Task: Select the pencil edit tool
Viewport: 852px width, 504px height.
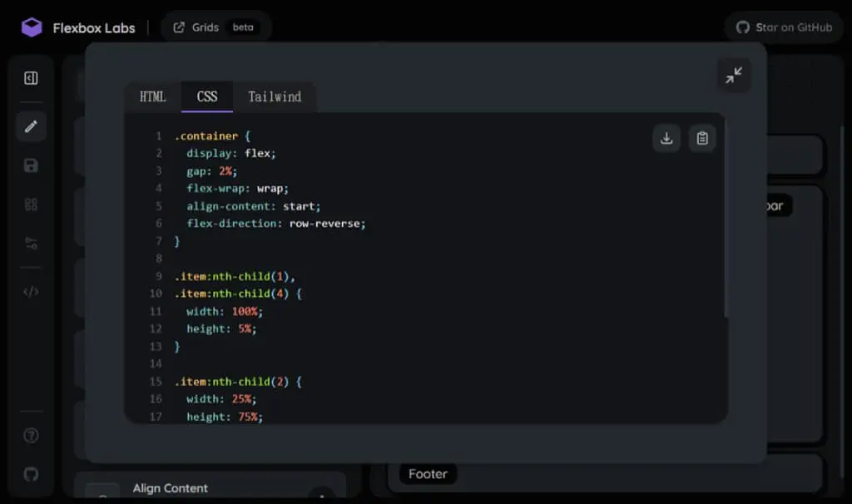Action: click(x=31, y=126)
